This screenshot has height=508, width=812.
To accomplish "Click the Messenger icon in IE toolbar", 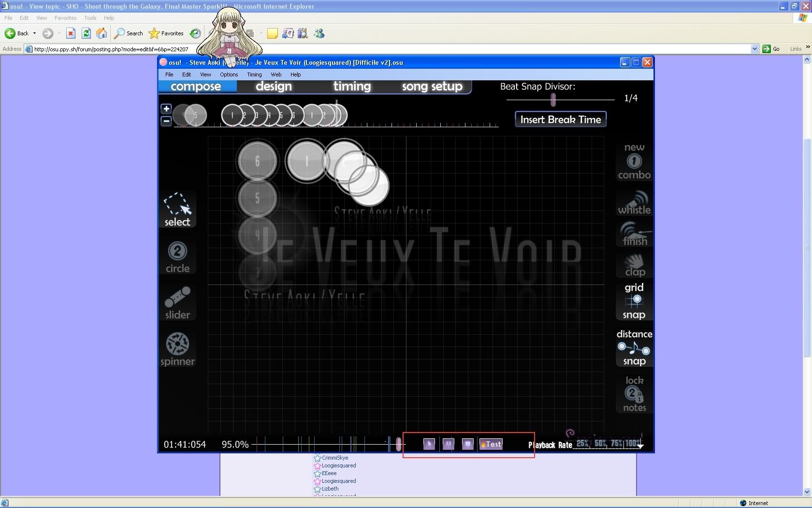I will click(319, 33).
